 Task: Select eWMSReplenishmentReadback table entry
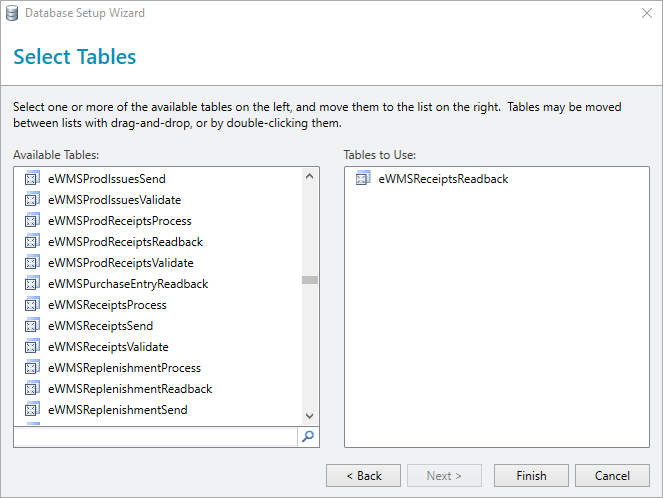point(130,389)
